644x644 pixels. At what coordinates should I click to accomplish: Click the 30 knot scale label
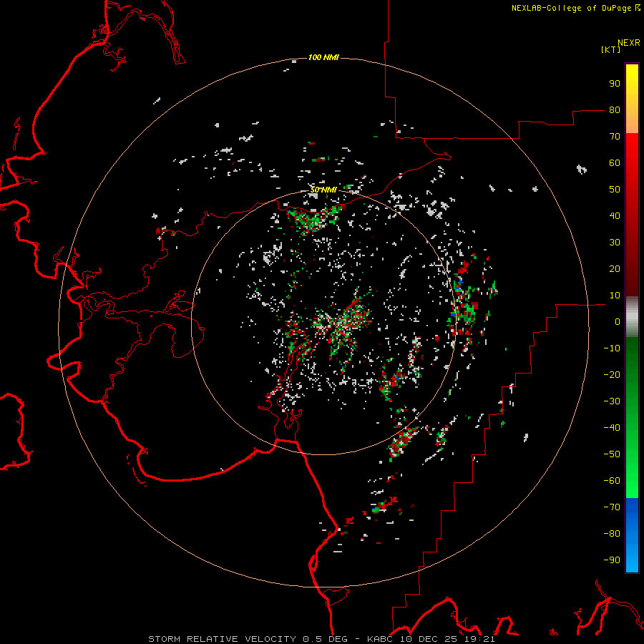(x=615, y=243)
